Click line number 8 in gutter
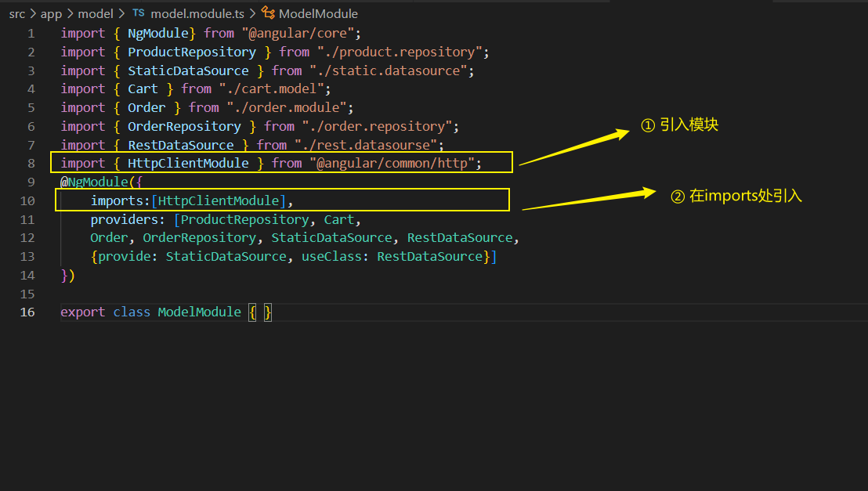The height and width of the screenshot is (491, 868). [x=31, y=164]
